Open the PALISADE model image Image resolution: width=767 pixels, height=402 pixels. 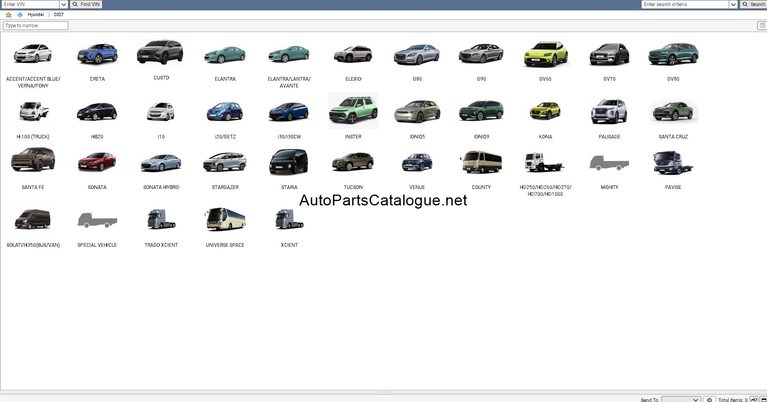click(609, 111)
